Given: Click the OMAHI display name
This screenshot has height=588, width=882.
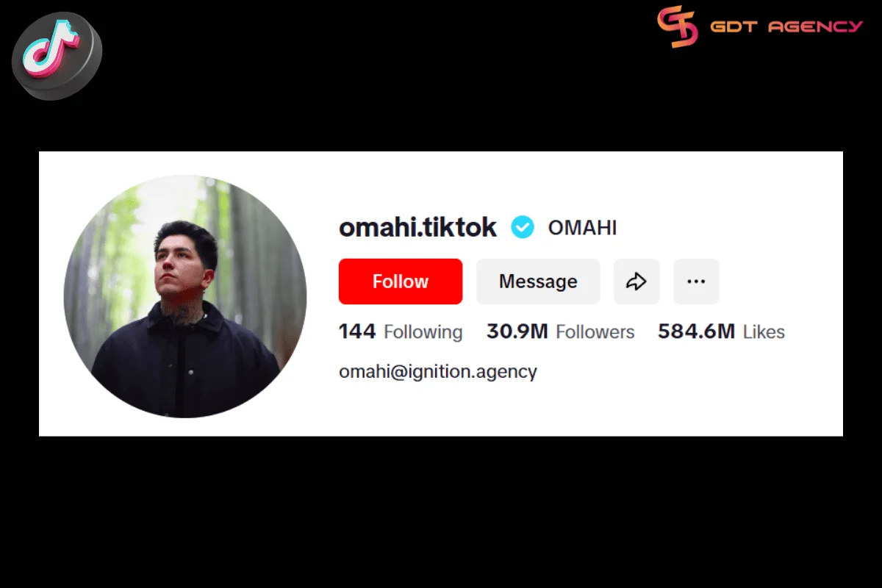Looking at the screenshot, I should point(582,228).
